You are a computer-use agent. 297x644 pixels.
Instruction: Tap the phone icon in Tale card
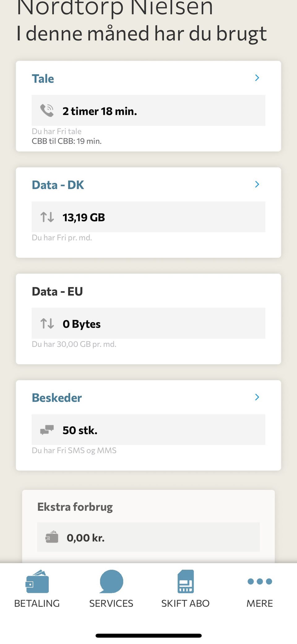(x=47, y=111)
